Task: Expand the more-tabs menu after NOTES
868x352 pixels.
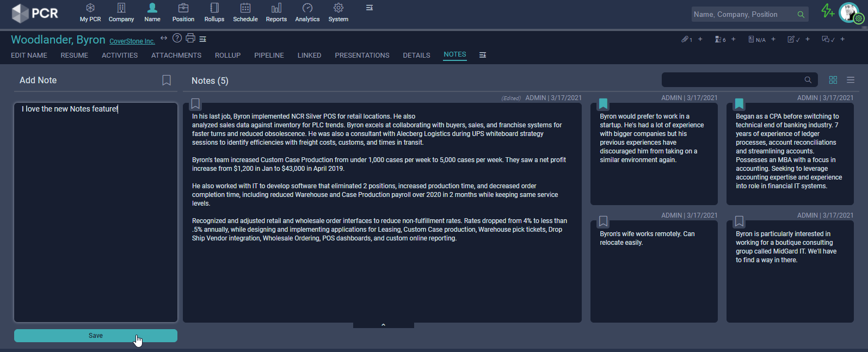Action: [x=483, y=55]
